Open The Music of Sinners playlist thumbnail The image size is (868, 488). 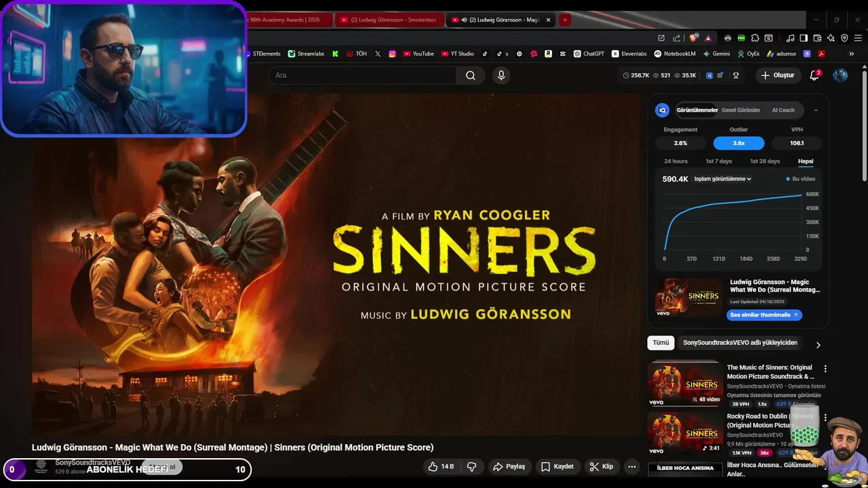point(685,384)
